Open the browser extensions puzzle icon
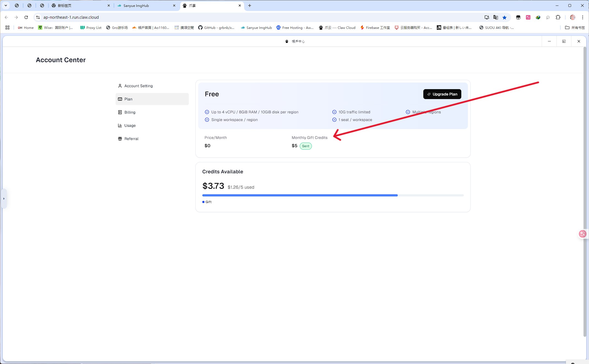 pyautogui.click(x=558, y=17)
